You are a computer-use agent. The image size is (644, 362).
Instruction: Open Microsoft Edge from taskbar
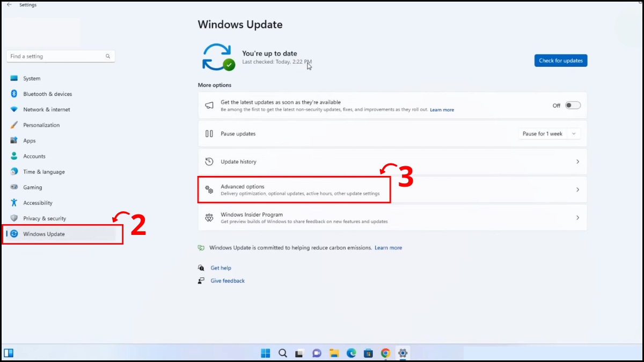point(352,353)
